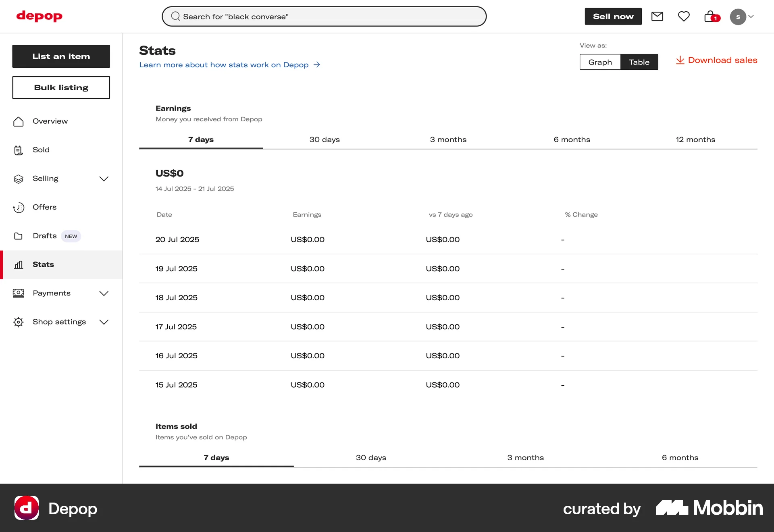Screen dimensions: 774x532
Task: Select the Earnings 12 months tab
Action: pos(695,140)
